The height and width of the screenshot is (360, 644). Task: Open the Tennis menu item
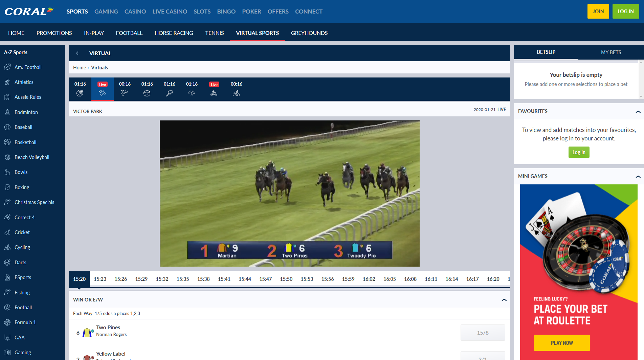pyautogui.click(x=215, y=33)
